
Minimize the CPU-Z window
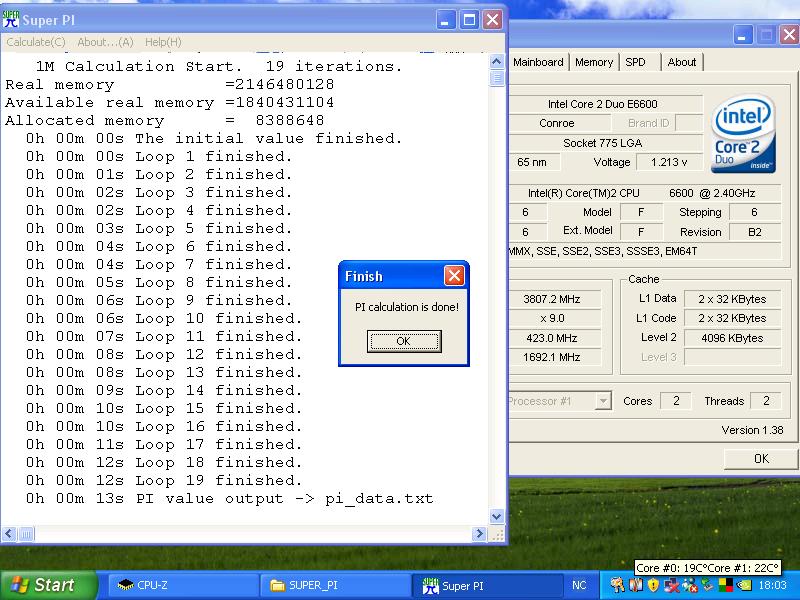tap(742, 35)
